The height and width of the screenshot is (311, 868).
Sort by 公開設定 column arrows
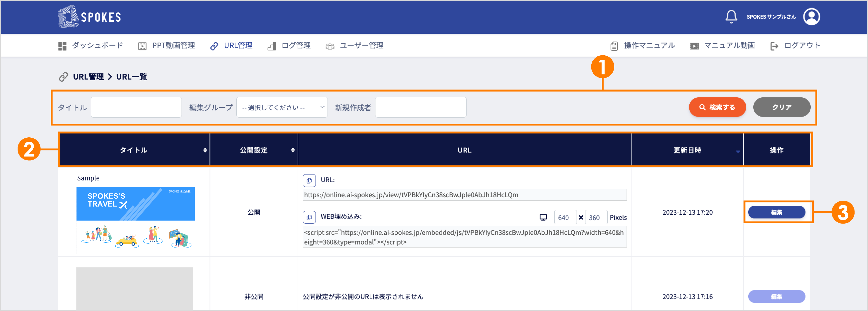pyautogui.click(x=293, y=150)
